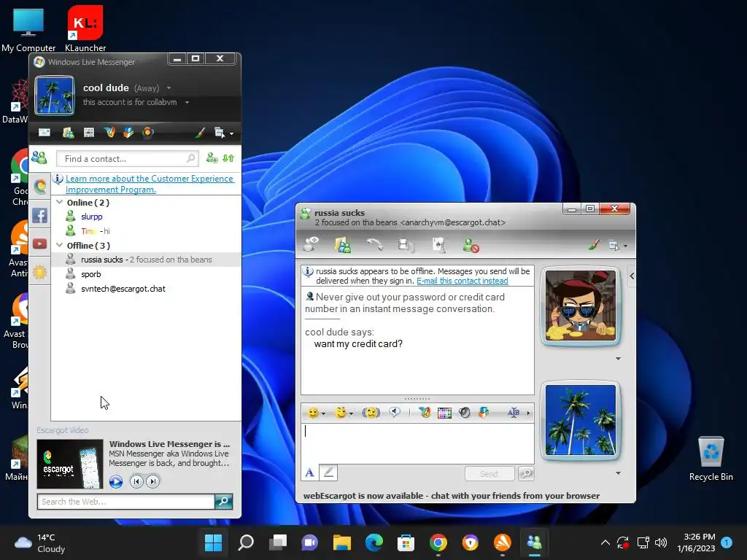
Task: Click the Escargot video thumbnail
Action: 70,464
